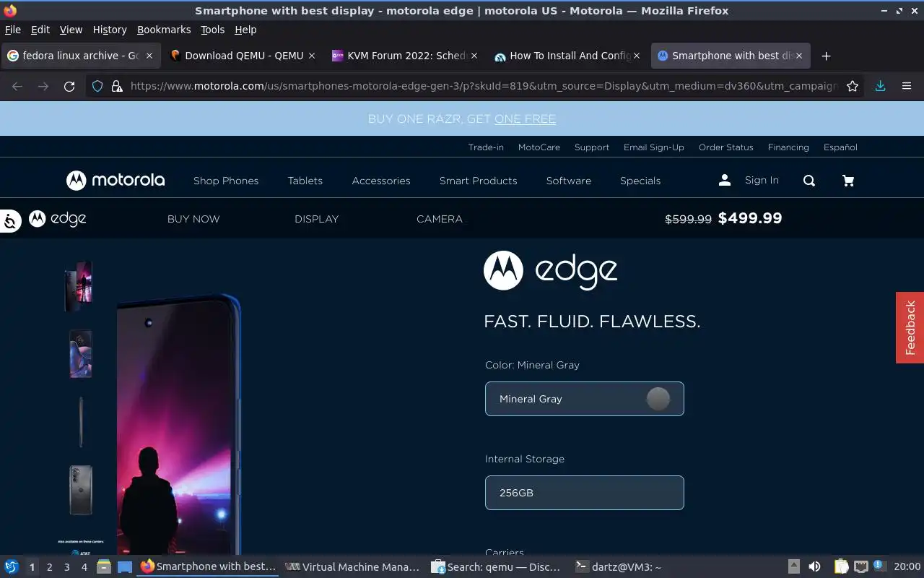924x578 pixels.
Task: Click BUY NOW in the edge bar
Action: 193,219
